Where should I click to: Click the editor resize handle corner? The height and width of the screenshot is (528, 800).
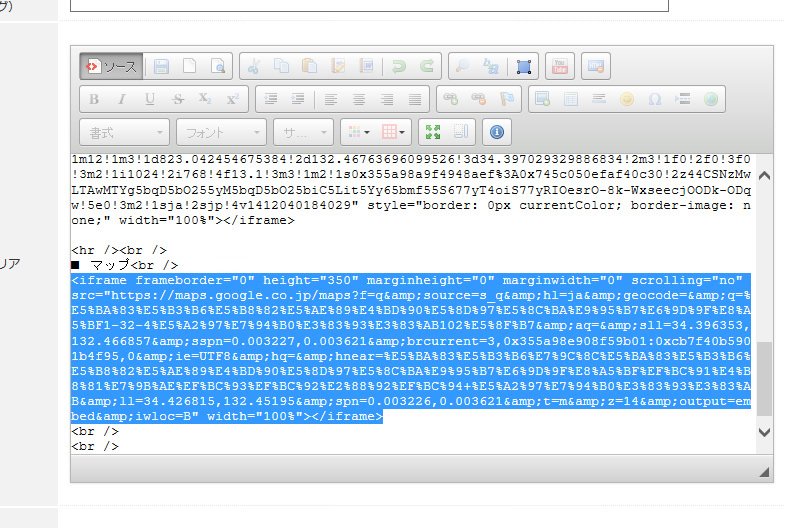coord(764,472)
